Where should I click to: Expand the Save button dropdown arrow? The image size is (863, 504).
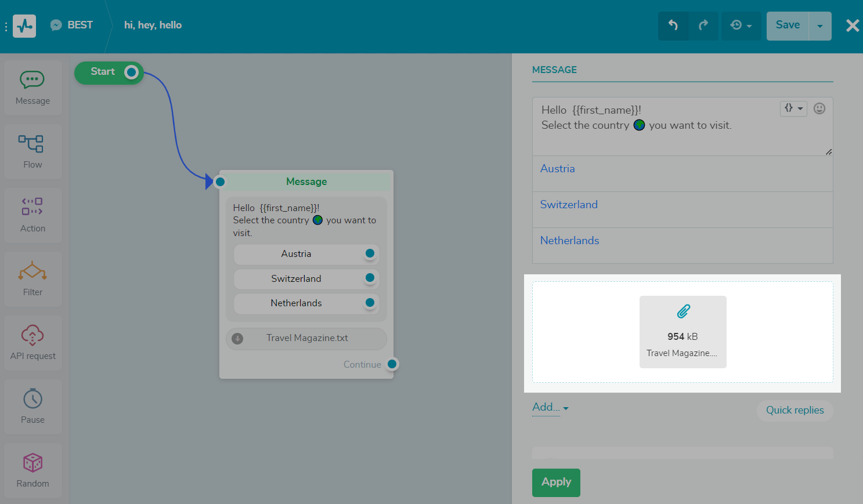(x=819, y=26)
